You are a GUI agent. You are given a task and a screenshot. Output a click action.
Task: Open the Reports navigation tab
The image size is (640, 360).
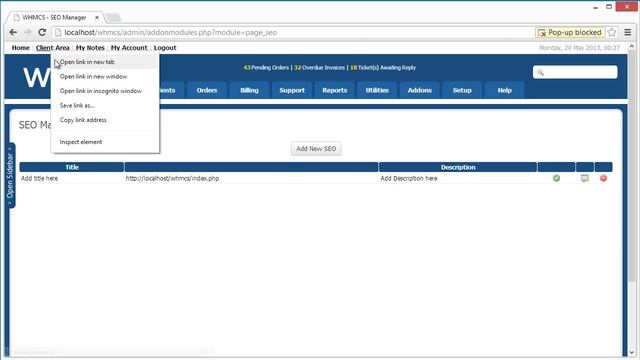334,90
